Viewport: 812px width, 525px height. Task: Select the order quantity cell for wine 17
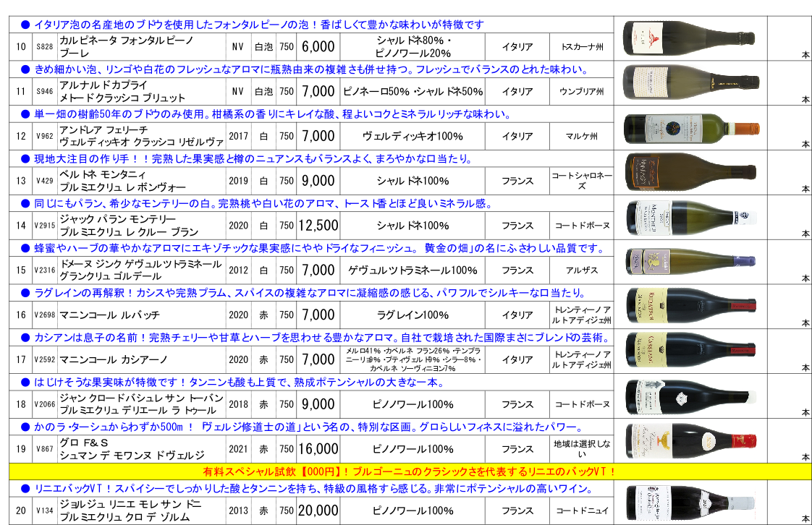[789, 350]
